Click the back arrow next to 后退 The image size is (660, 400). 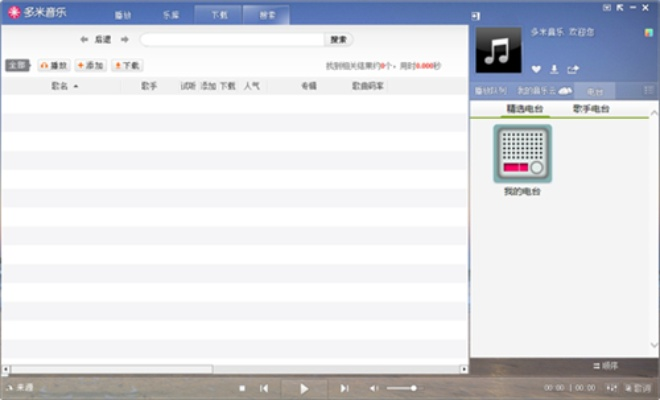(84, 40)
